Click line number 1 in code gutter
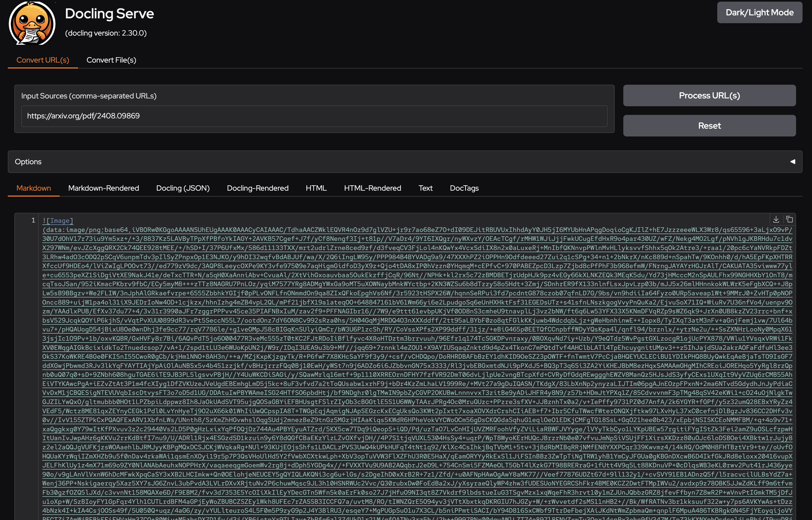 click(33, 221)
